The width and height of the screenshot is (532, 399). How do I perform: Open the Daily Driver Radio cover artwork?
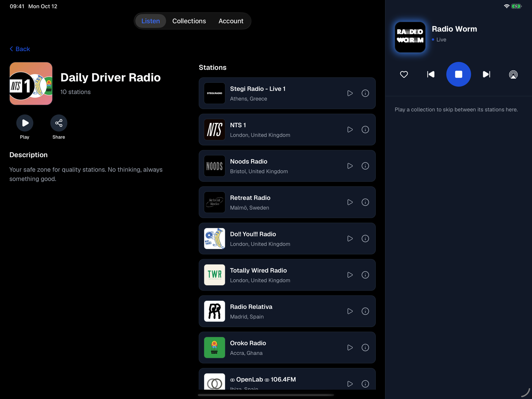pyautogui.click(x=31, y=83)
